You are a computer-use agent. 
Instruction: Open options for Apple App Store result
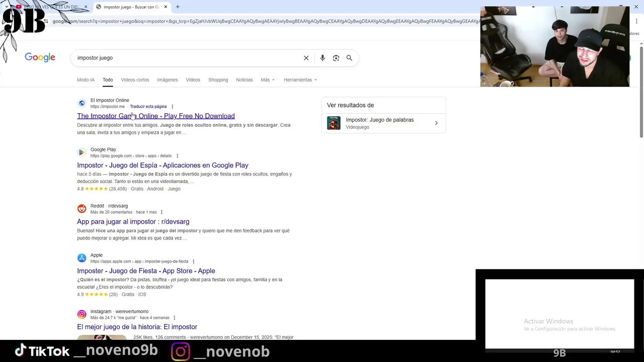pos(193,261)
